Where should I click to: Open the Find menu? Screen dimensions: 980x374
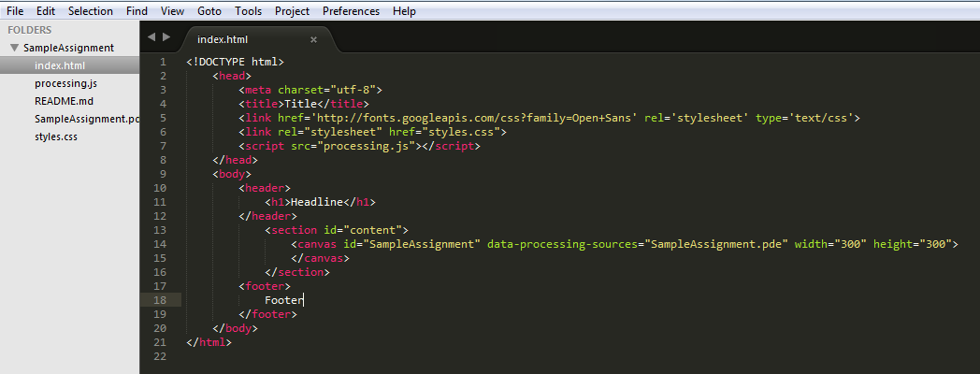click(x=137, y=11)
